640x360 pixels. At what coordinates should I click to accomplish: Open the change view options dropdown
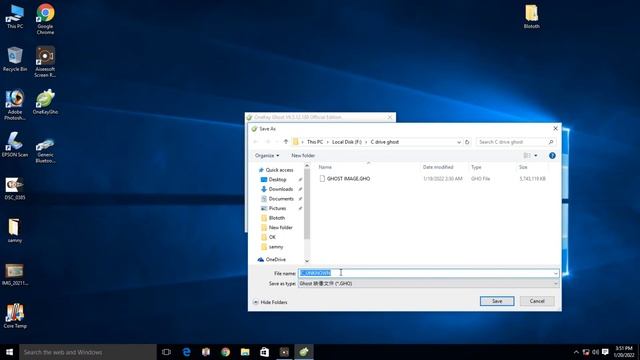[x=536, y=156]
